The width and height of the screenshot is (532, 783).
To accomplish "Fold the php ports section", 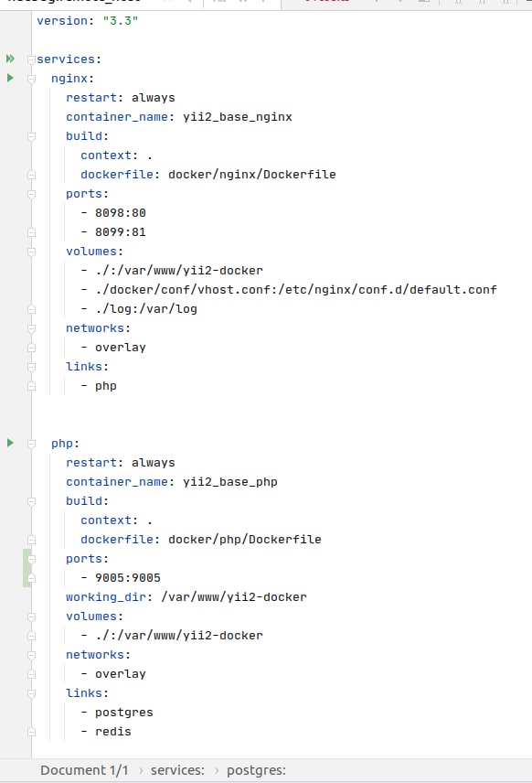I will coord(31,559).
